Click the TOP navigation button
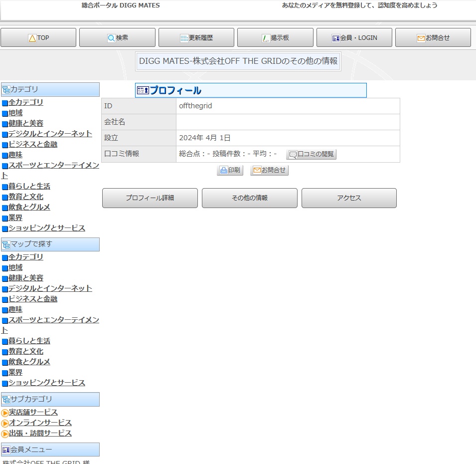 pyautogui.click(x=38, y=38)
